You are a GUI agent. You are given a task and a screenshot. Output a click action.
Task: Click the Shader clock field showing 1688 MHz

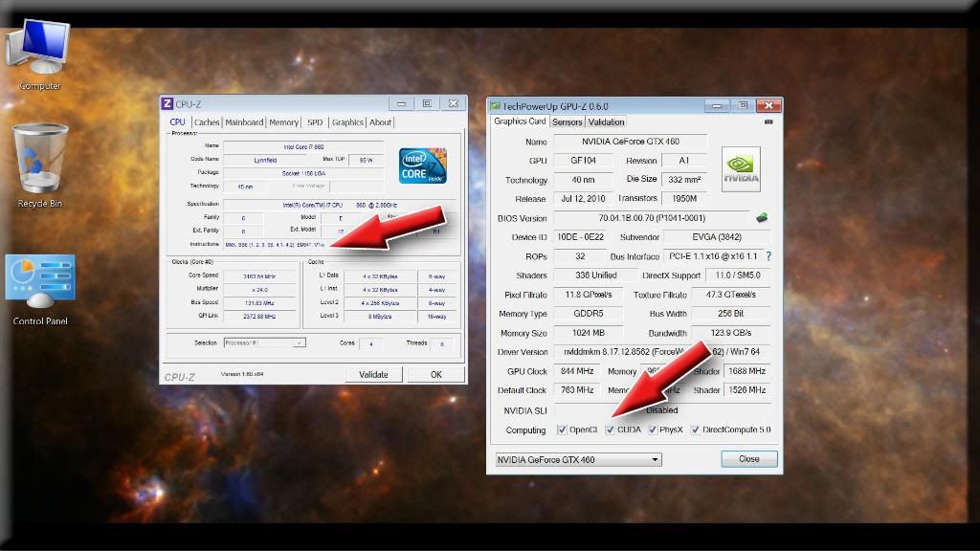746,371
